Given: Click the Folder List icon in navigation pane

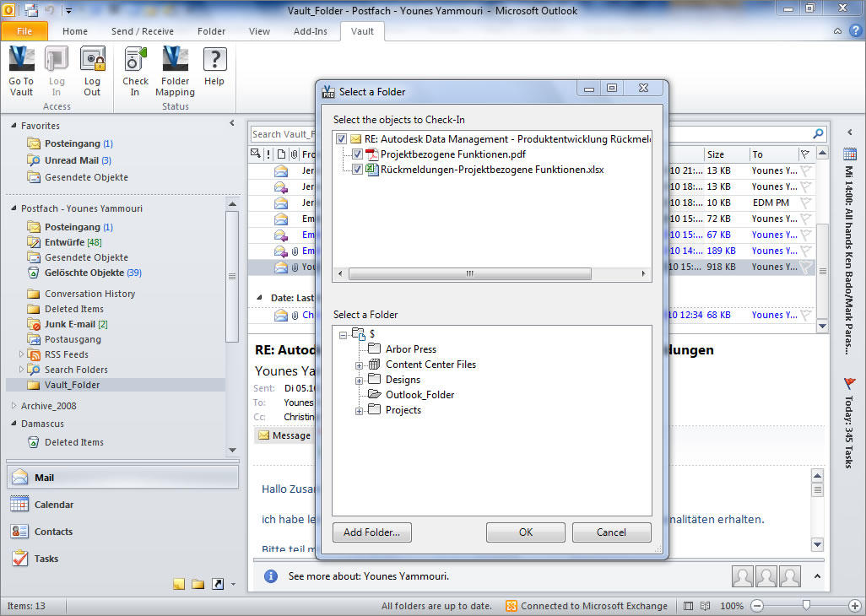Looking at the screenshot, I should [198, 584].
